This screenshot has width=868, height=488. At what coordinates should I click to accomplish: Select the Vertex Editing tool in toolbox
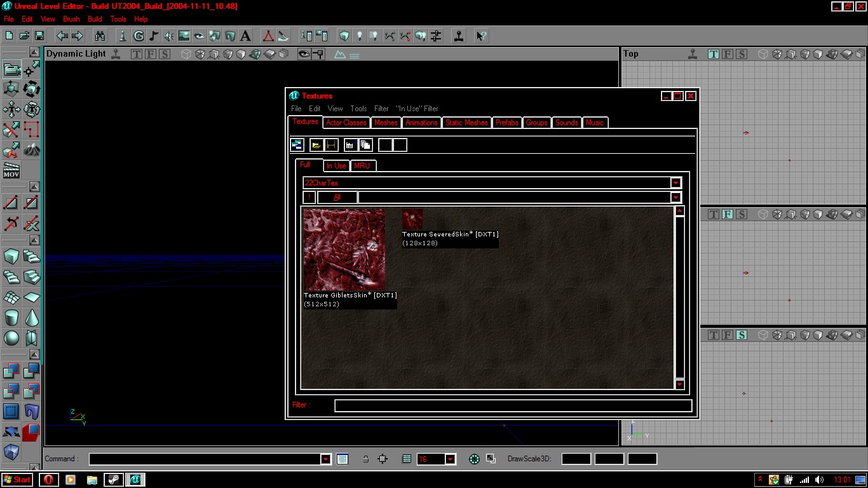[31, 69]
